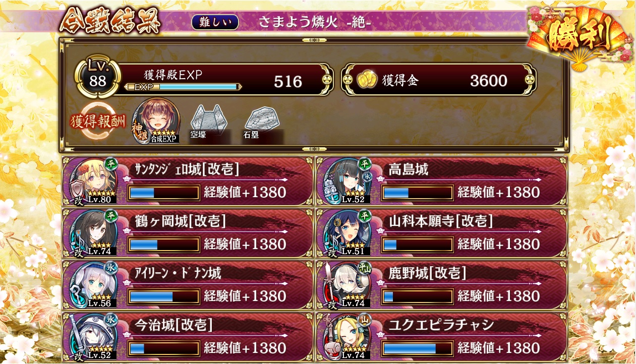636x364 pixels.
Task: Click the 山科本願寺[改壱] portrait icon
Action: [x=348, y=232]
